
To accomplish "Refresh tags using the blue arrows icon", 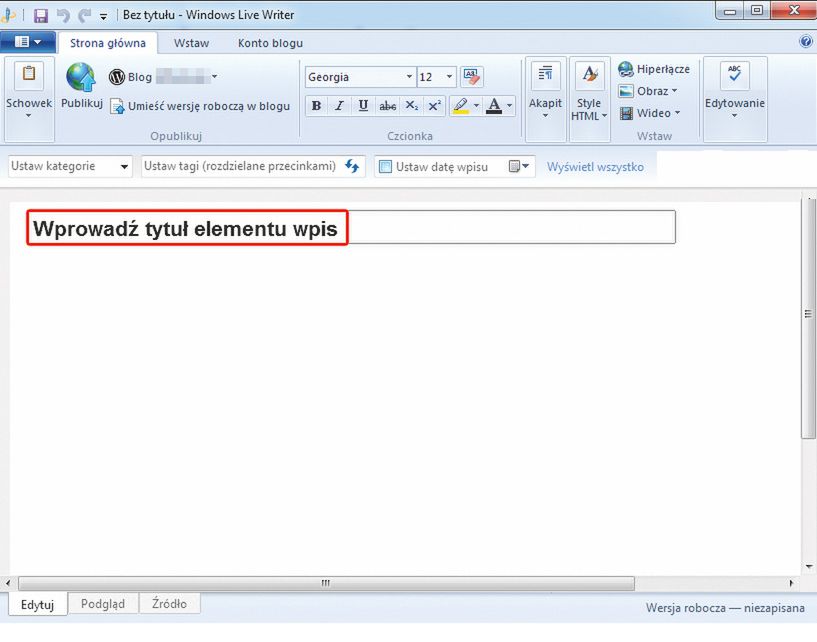I will click(352, 167).
